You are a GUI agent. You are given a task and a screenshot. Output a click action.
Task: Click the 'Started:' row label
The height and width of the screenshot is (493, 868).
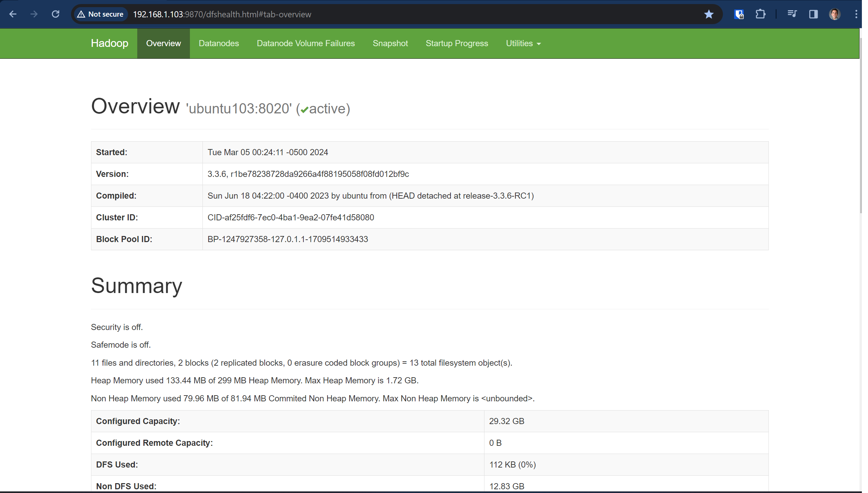pyautogui.click(x=112, y=152)
